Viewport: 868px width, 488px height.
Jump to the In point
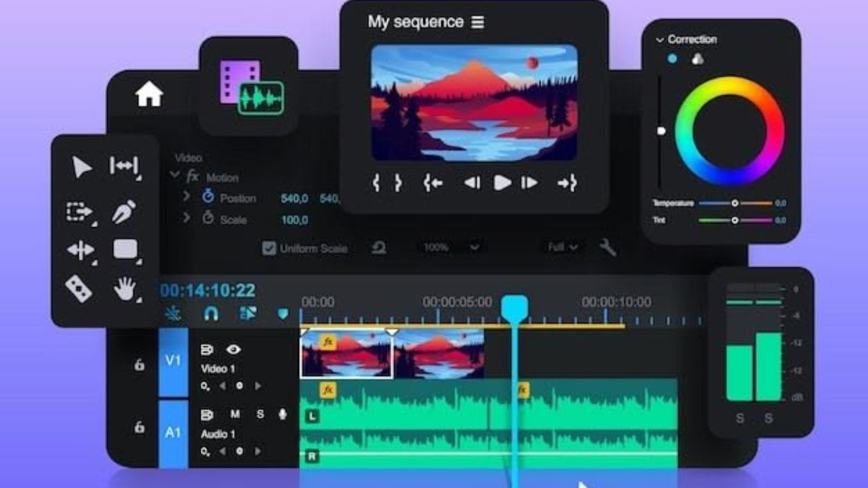[433, 182]
